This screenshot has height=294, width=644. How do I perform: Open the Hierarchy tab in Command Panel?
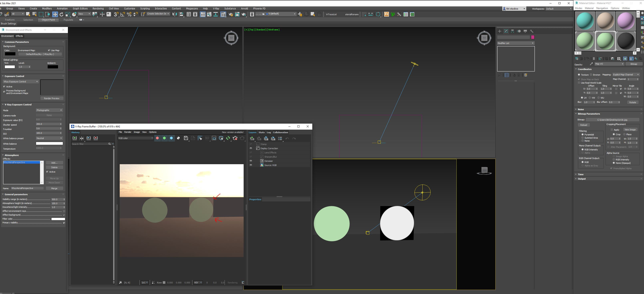(512, 31)
